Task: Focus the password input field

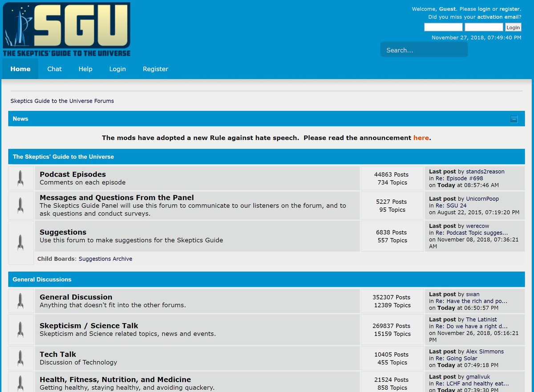Action: coord(484,28)
